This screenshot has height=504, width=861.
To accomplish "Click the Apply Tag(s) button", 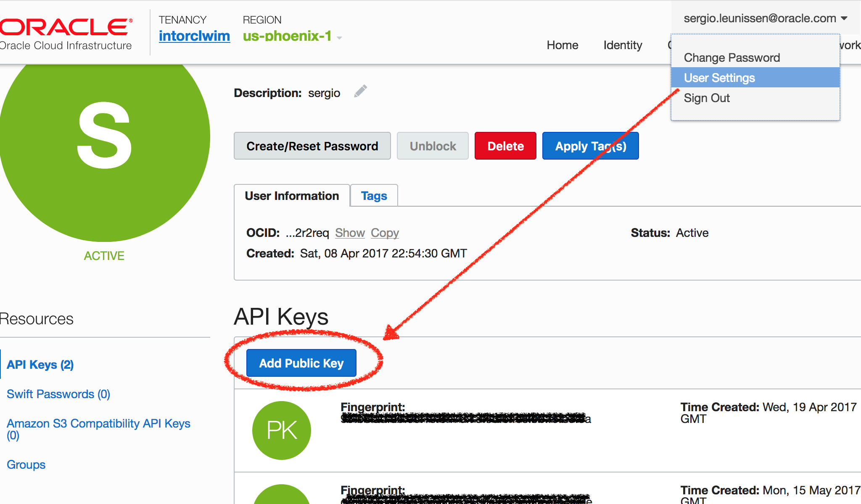I will [590, 146].
